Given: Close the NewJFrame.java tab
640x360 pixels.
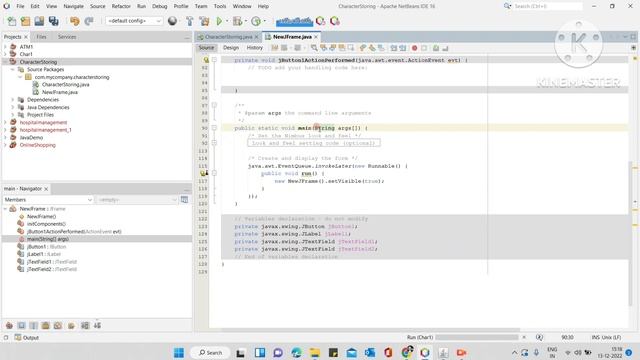Looking at the screenshot, I should [x=316, y=37].
